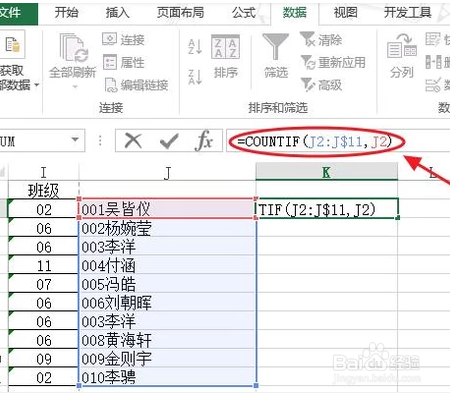Click 清除 to clear the filter
This screenshot has height=396, width=450.
point(321,40)
